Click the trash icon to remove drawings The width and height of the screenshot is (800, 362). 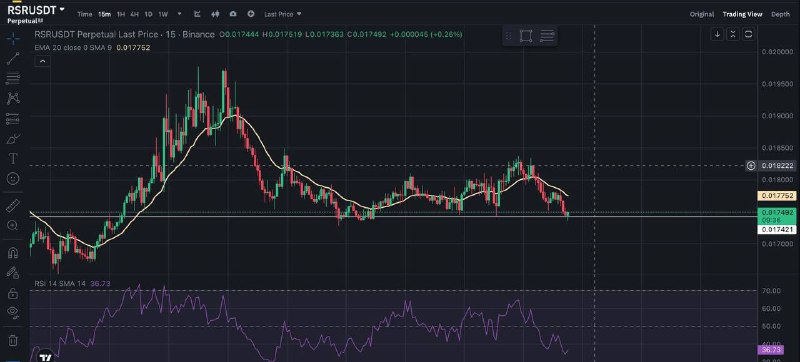tap(13, 340)
